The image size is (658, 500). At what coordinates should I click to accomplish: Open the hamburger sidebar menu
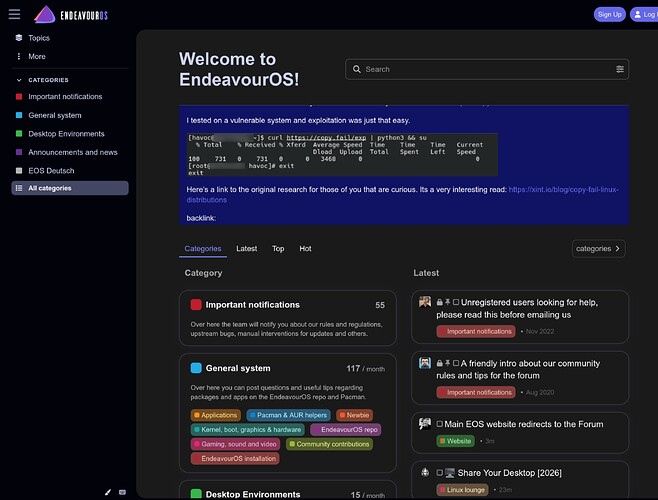14,14
